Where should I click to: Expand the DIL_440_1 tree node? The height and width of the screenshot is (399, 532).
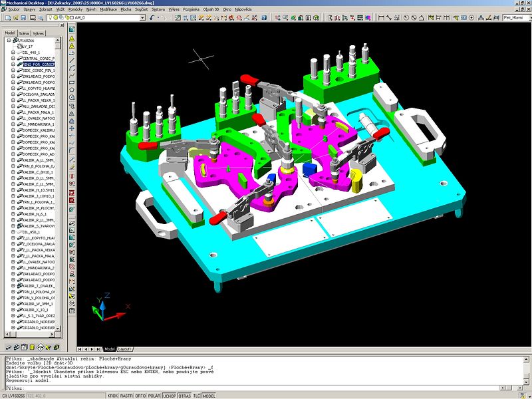(13, 53)
